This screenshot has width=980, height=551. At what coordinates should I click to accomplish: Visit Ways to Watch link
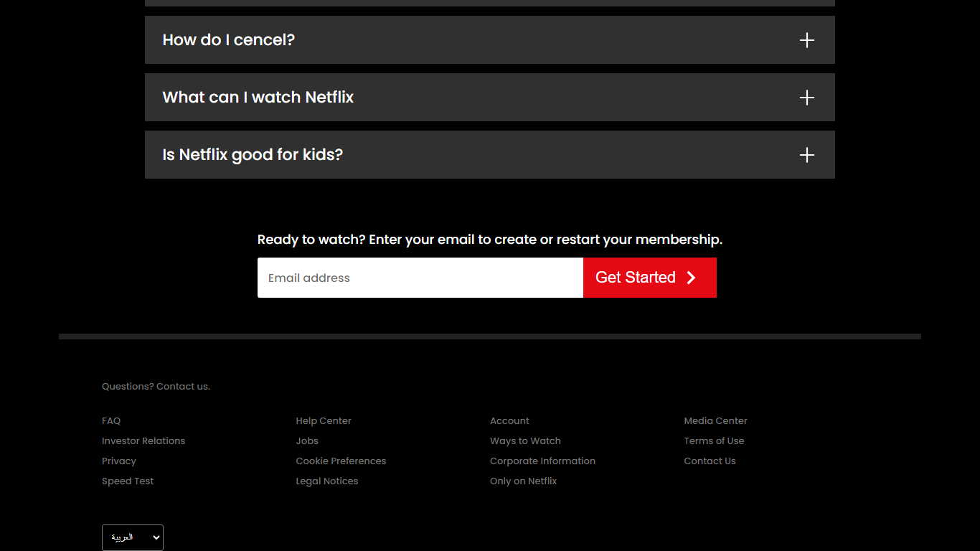tap(525, 441)
